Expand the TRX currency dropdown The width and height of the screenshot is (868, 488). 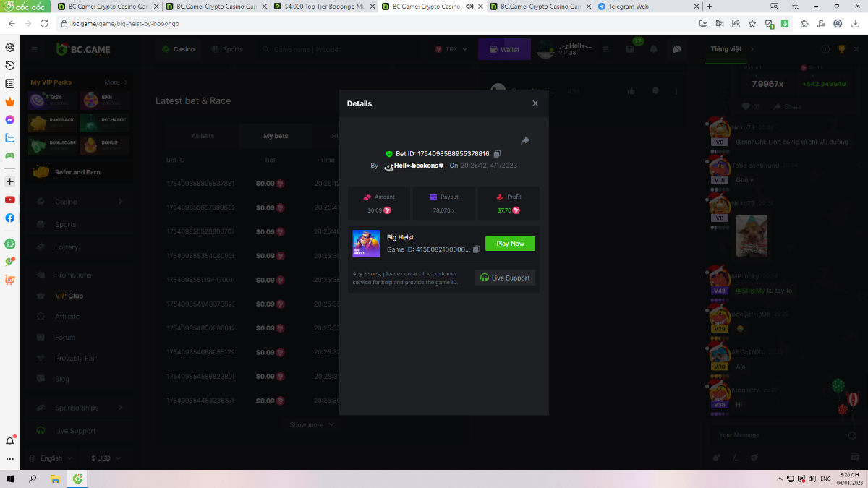pos(451,50)
